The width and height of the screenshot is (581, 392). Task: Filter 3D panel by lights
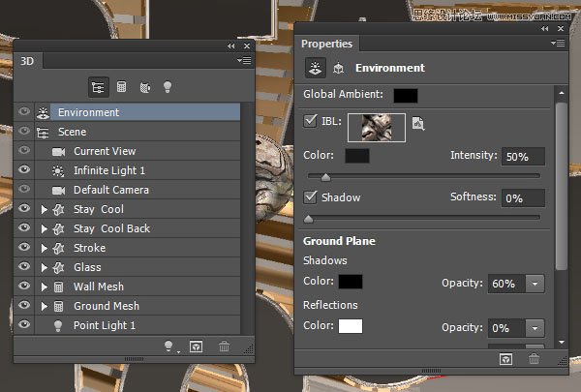pyautogui.click(x=166, y=86)
